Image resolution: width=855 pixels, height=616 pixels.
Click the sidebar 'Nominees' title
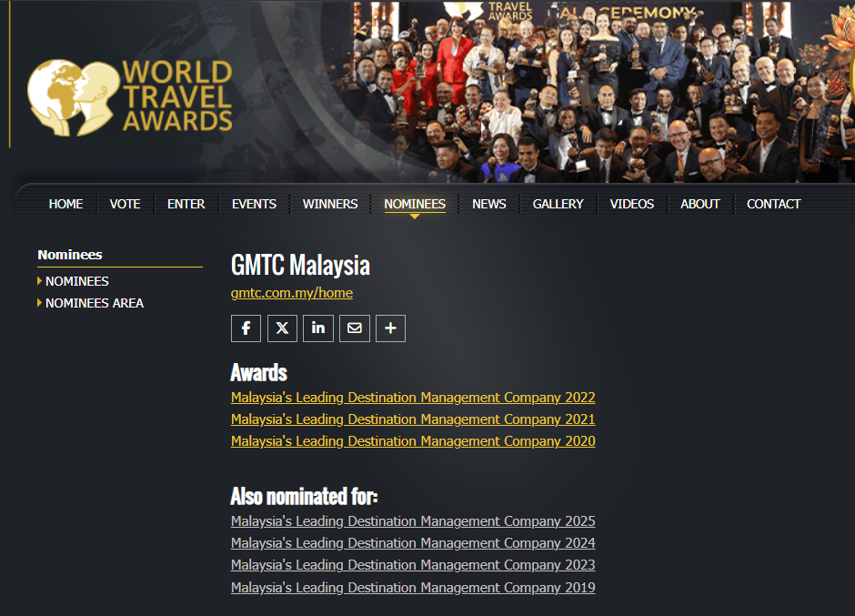pos(70,255)
